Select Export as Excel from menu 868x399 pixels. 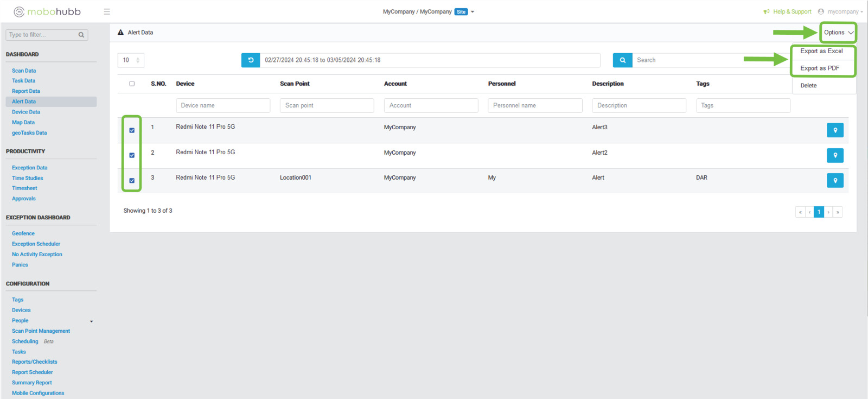[x=821, y=51]
